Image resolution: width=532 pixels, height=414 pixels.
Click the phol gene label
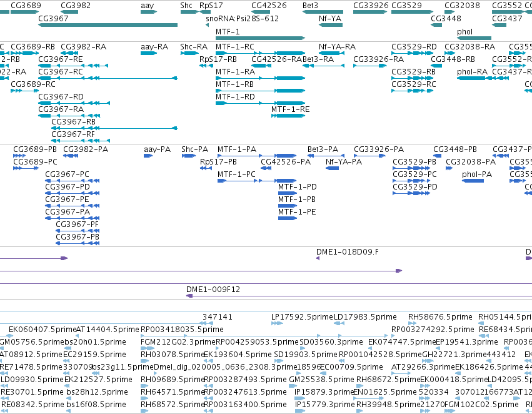click(x=465, y=31)
